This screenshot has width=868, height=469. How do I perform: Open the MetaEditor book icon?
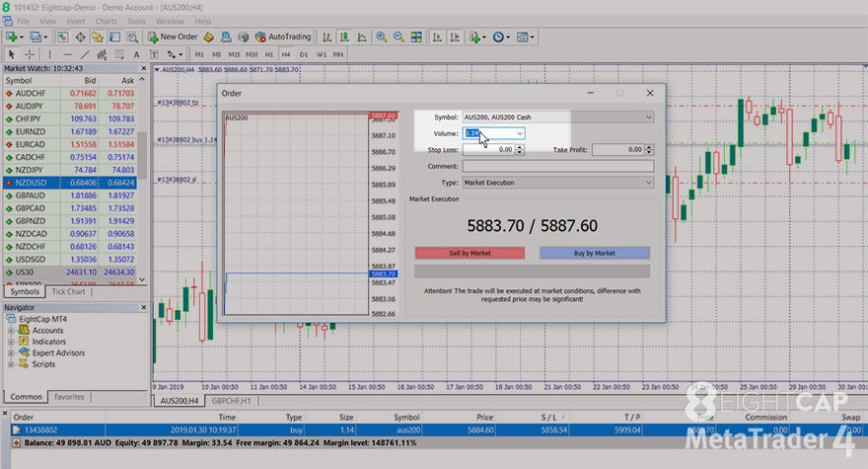point(209,38)
